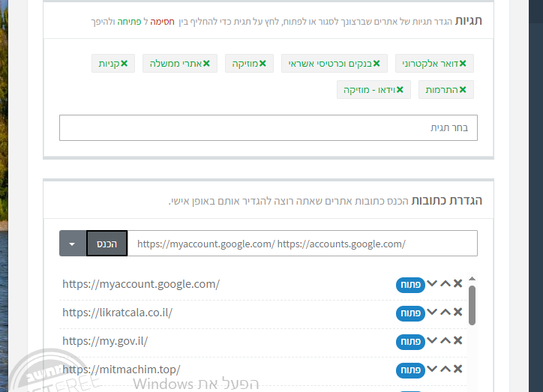Image resolution: width=543 pixels, height=392 pixels.
Task: Open the בחר תגית tag selector
Action: click(x=268, y=127)
